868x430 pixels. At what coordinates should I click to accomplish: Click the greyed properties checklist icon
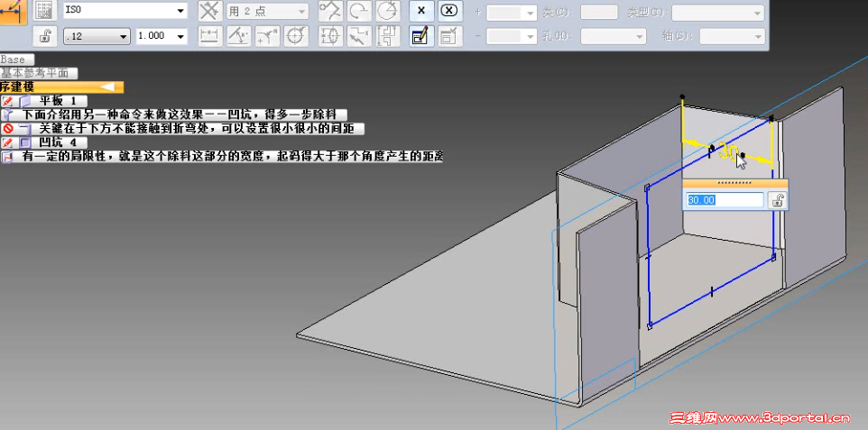[x=450, y=37]
